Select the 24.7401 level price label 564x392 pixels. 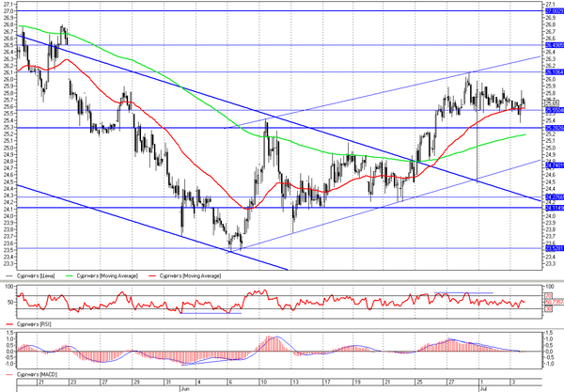coord(555,165)
